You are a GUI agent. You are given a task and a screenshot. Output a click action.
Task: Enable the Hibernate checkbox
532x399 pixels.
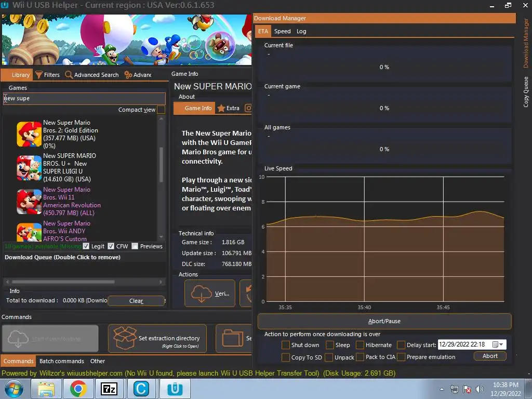pyautogui.click(x=360, y=345)
